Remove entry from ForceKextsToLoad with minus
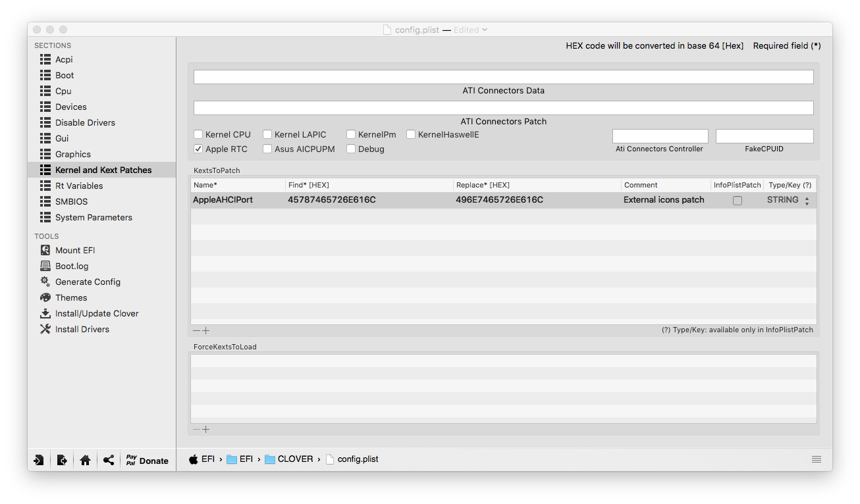Viewport: 860px width, 504px height. tap(196, 430)
